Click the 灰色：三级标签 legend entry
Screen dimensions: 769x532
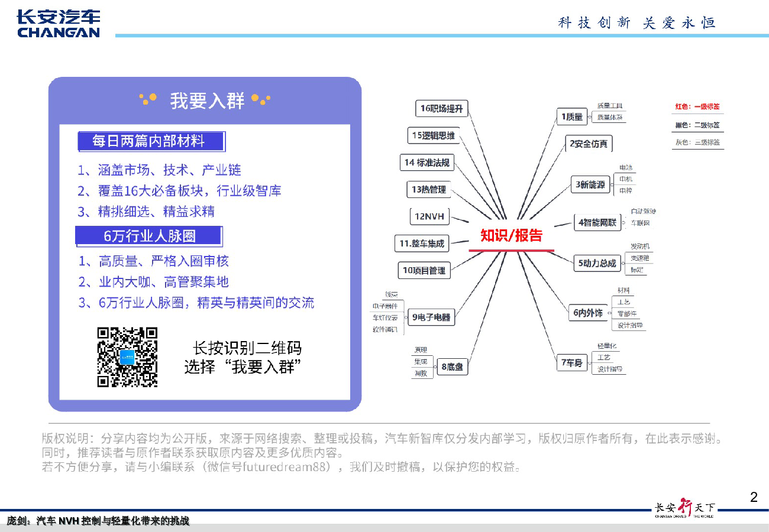click(697, 142)
